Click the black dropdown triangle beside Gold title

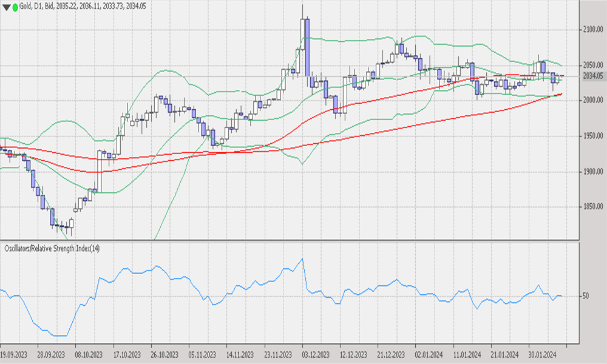pyautogui.click(x=7, y=7)
